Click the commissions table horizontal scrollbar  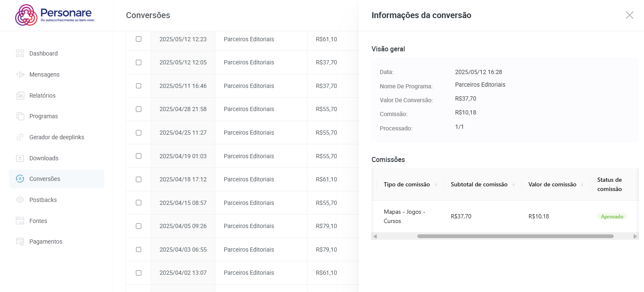coord(515,236)
